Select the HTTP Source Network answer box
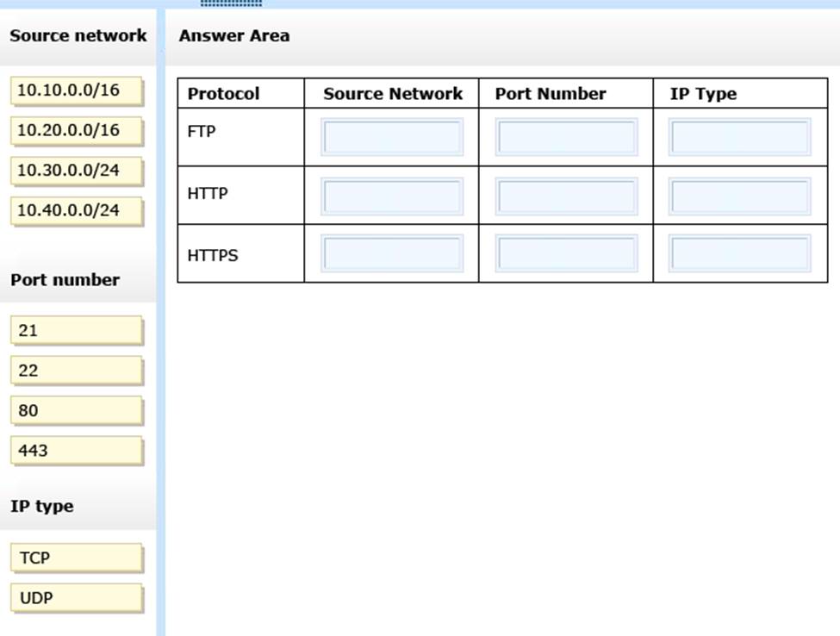840x636 pixels. coord(392,196)
